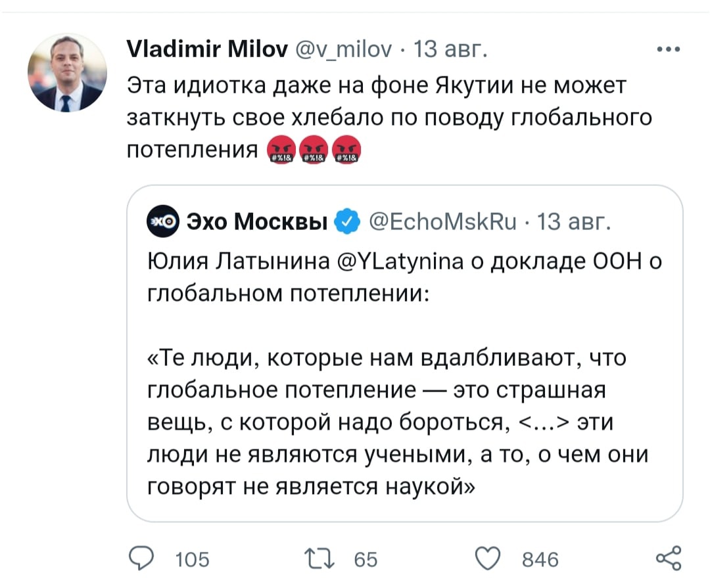
Task: Click the 65 retweets count
Action: [366, 560]
